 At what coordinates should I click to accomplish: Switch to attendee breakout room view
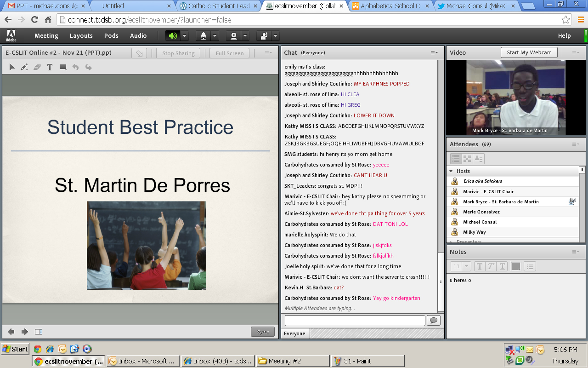coord(467,159)
